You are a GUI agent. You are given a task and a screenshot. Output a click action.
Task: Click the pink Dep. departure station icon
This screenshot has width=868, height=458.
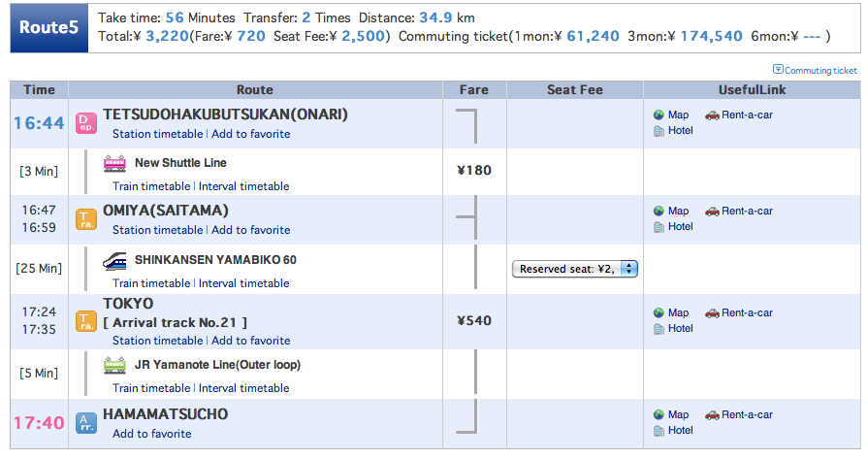[85, 123]
